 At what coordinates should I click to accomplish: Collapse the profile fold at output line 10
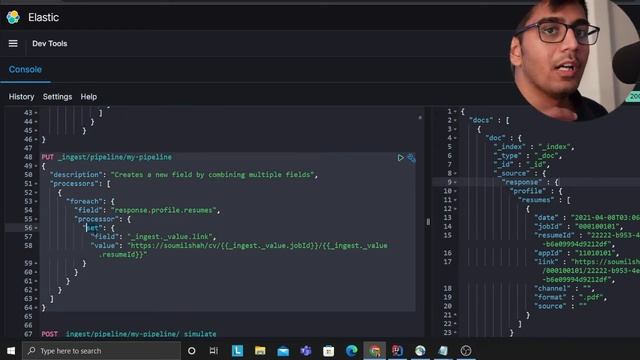455,191
